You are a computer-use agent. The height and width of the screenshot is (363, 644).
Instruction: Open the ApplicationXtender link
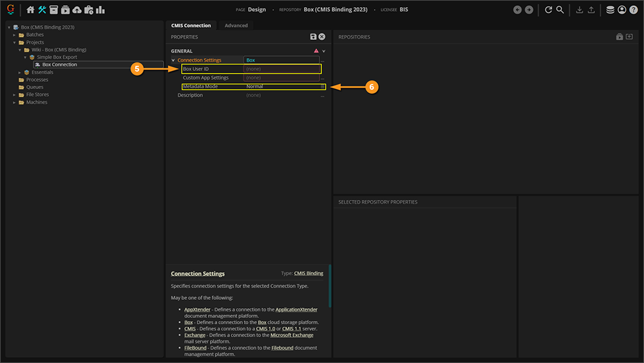point(296,309)
